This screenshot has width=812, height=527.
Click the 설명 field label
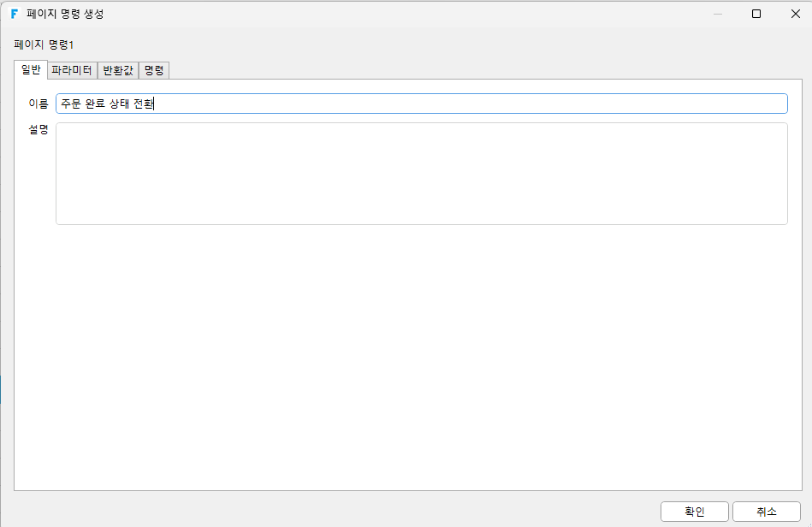click(x=39, y=129)
